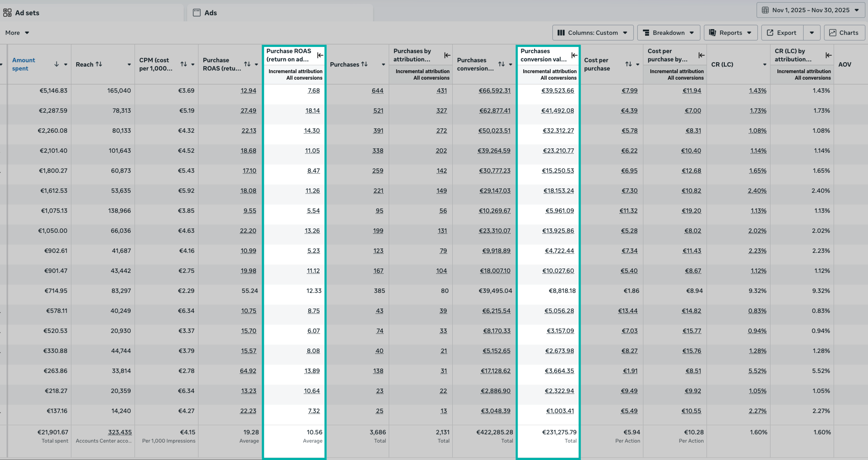Expand the Reports dropdown menu
The width and height of the screenshot is (868, 460).
coord(730,33)
